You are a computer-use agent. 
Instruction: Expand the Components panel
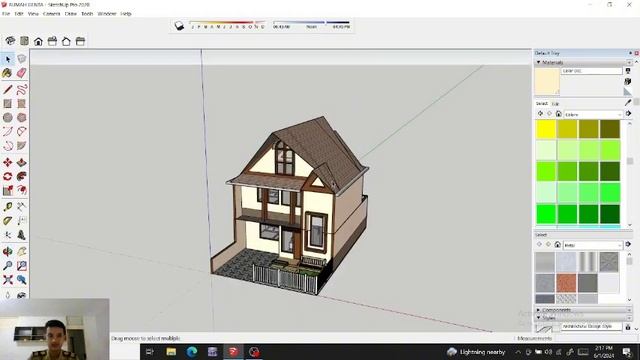coord(538,310)
